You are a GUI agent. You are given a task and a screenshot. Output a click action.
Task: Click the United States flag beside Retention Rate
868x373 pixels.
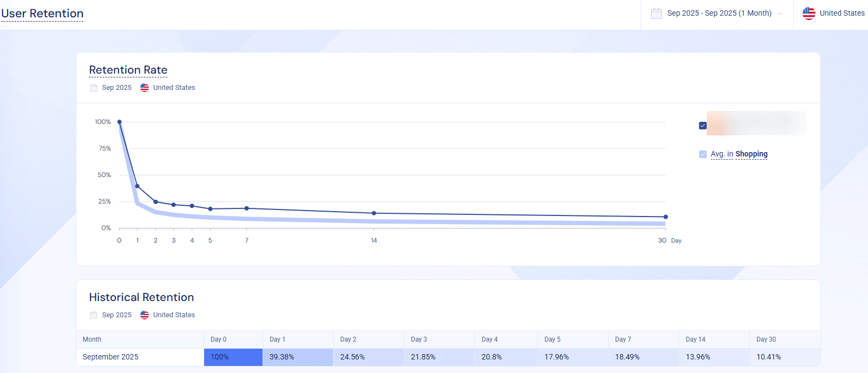[144, 87]
